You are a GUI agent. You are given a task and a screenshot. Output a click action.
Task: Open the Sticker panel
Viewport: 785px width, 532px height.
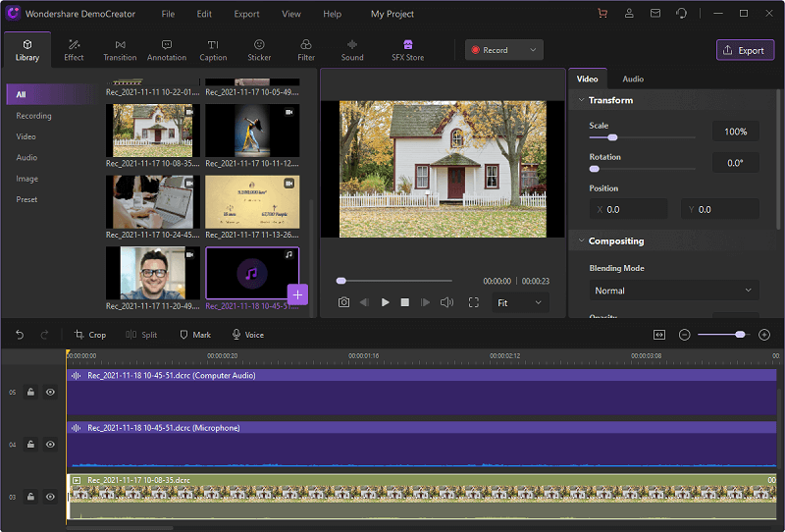pyautogui.click(x=259, y=50)
